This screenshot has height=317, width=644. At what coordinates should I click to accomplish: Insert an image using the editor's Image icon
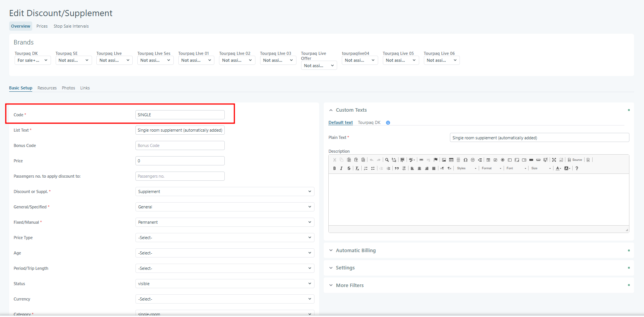point(444,160)
